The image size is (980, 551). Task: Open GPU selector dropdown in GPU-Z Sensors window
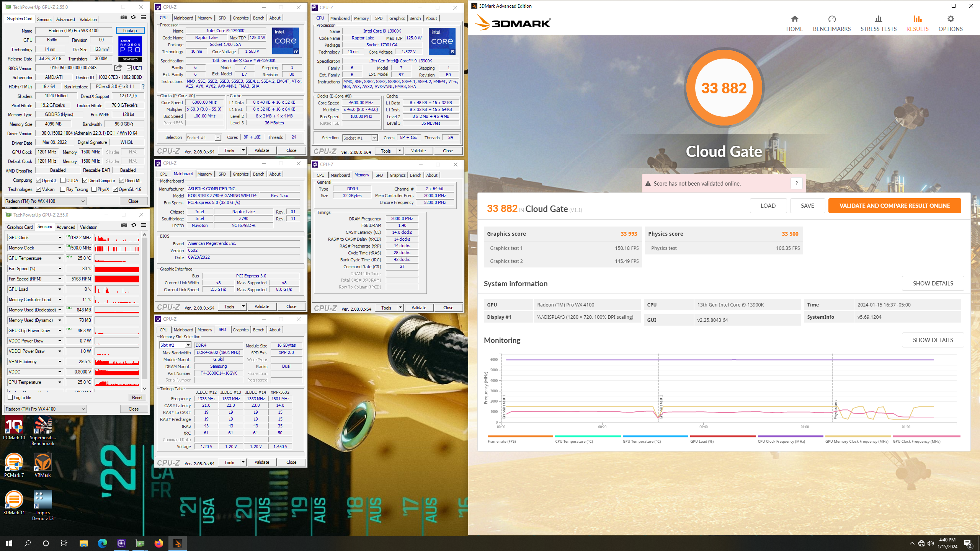pyautogui.click(x=45, y=409)
